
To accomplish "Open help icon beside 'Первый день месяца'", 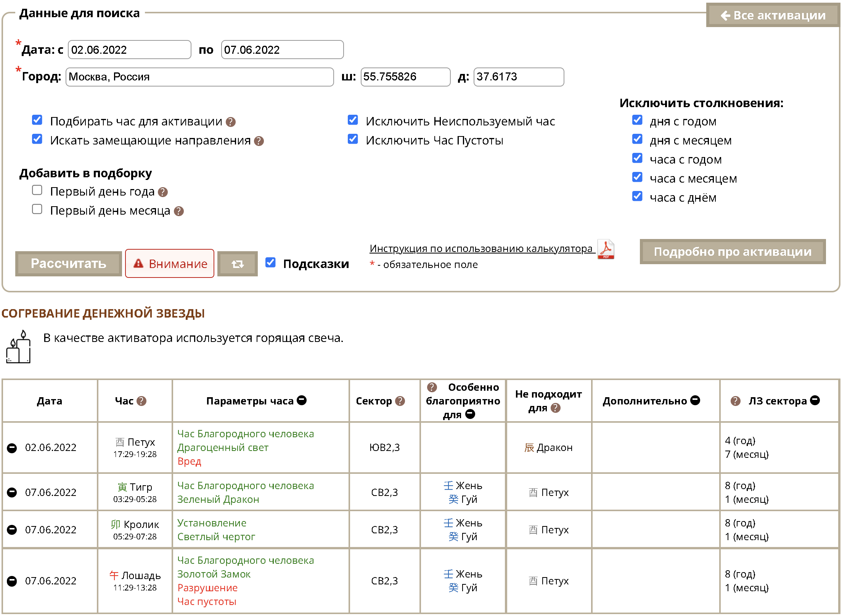I will (179, 211).
